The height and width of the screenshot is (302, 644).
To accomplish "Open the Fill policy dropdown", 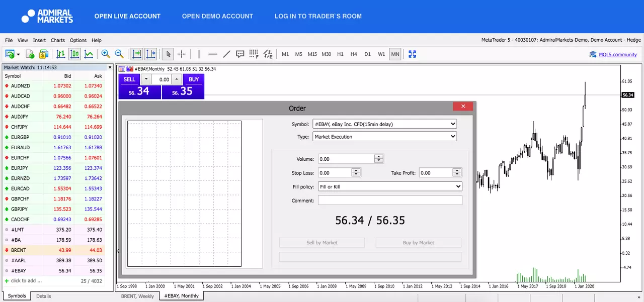I will pos(390,186).
